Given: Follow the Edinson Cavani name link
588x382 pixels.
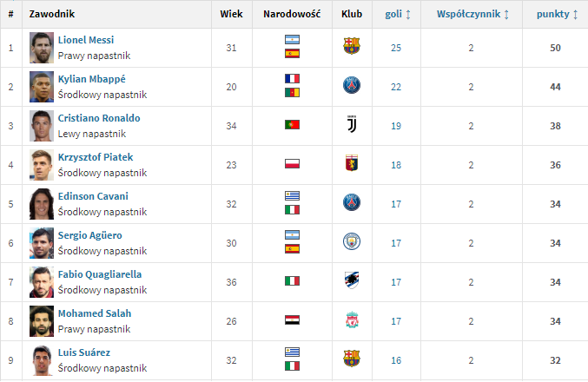Looking at the screenshot, I should [x=93, y=196].
